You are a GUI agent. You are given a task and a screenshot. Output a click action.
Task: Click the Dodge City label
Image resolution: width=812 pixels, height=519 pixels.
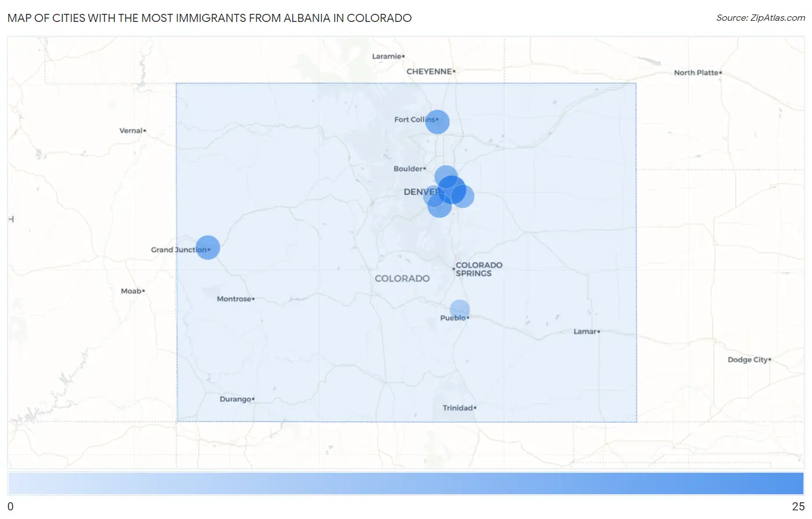[749, 360]
